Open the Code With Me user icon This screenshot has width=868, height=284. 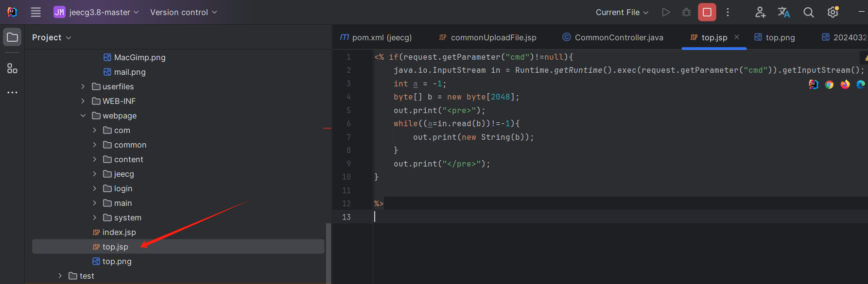click(x=760, y=12)
